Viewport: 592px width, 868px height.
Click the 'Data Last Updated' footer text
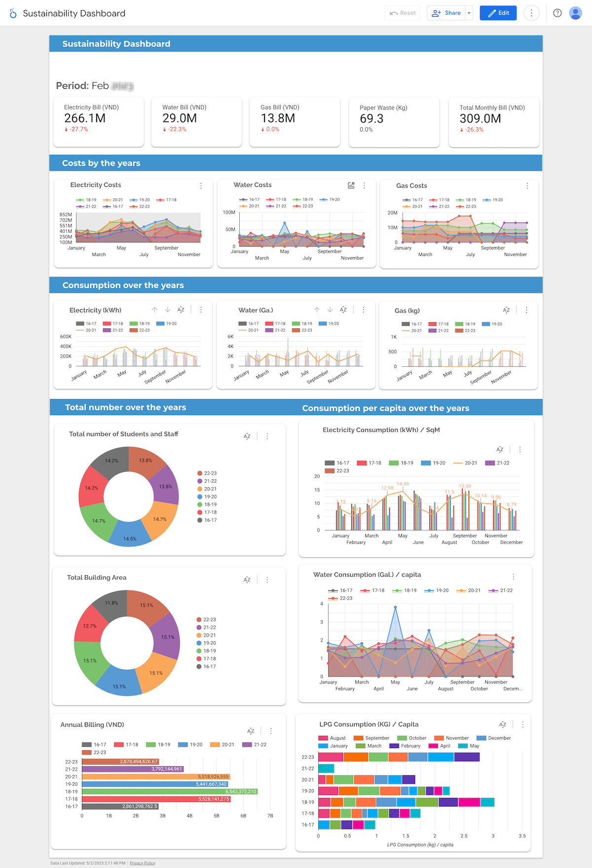(88, 863)
